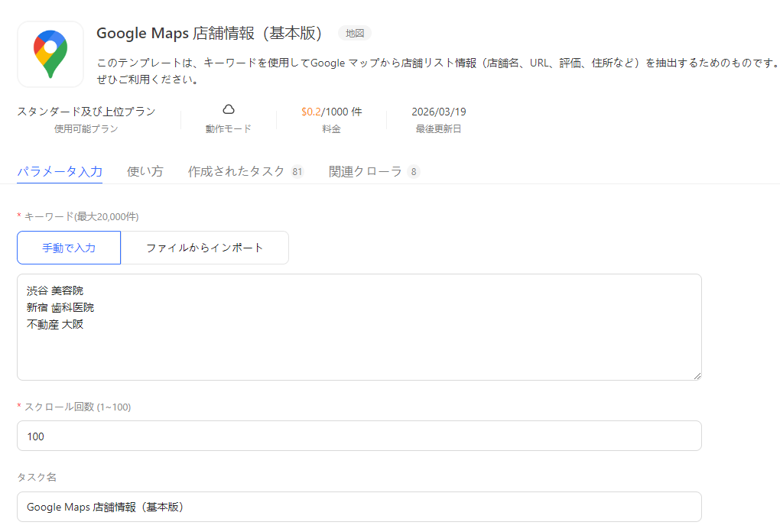Switch to the パラメータ入力 tab
Viewport: 780px width, 532px height.
point(60,171)
